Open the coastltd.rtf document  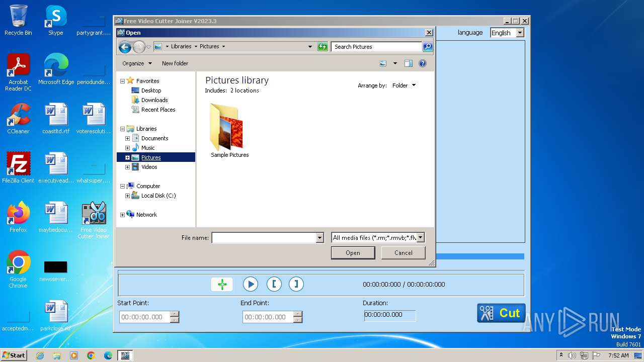pos(56,119)
